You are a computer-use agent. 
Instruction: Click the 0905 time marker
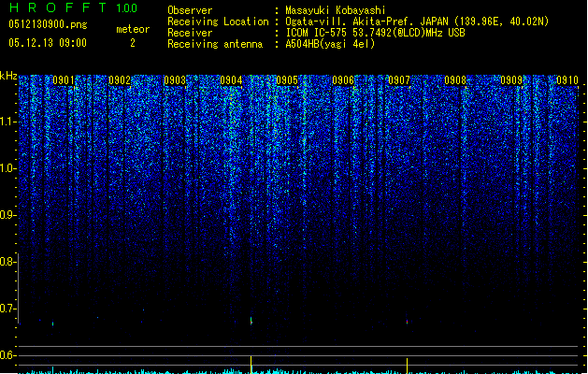(287, 80)
